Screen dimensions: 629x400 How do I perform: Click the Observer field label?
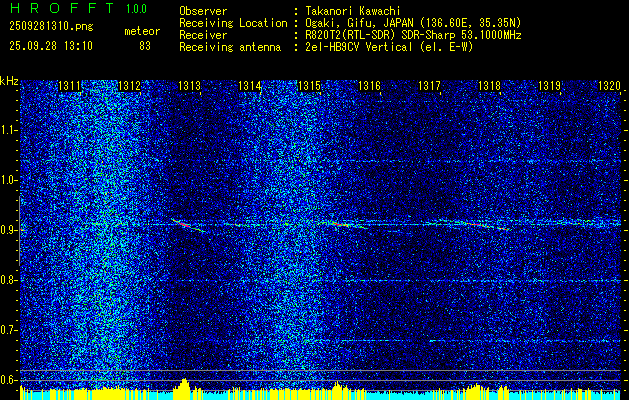pyautogui.click(x=203, y=11)
